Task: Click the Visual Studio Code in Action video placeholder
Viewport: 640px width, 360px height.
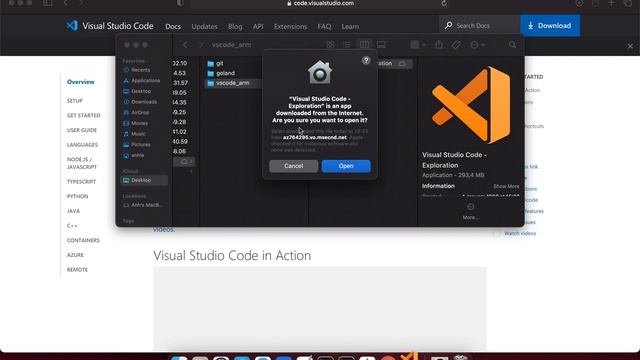Action: pos(320,309)
